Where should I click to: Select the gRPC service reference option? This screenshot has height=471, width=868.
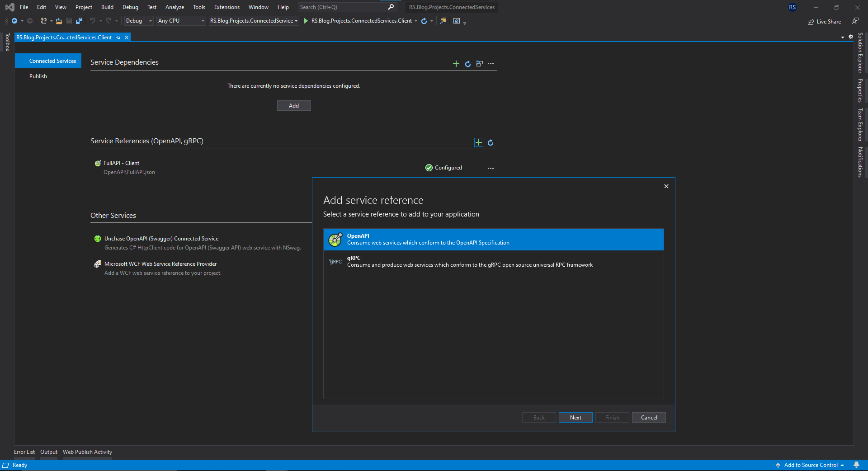click(x=494, y=262)
